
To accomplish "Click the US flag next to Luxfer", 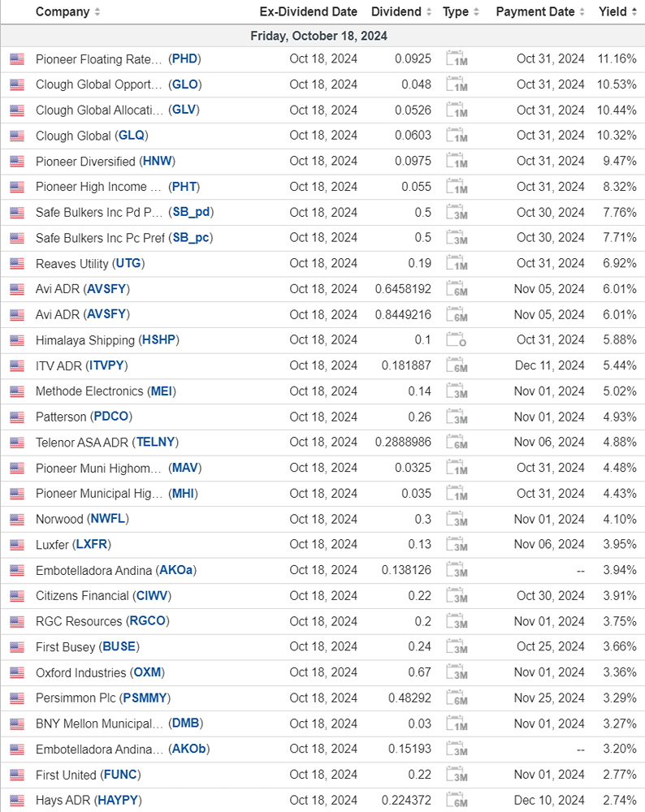I will click(17, 545).
